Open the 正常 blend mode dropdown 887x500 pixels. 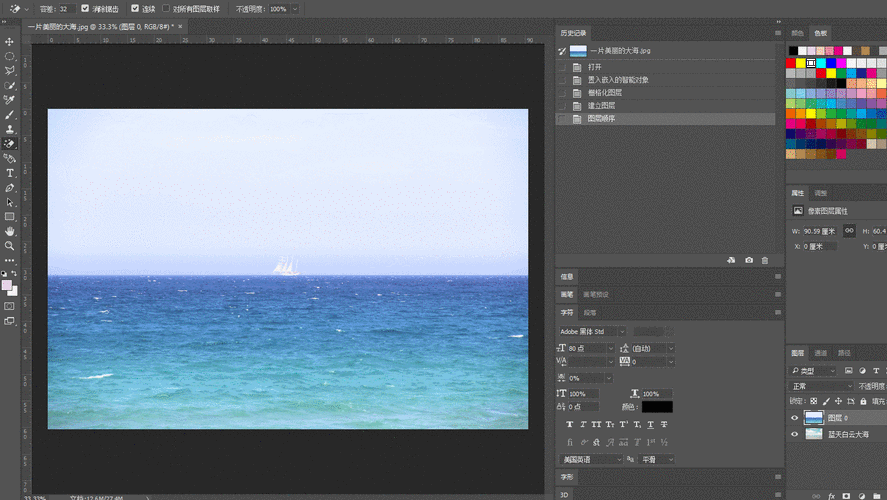click(x=818, y=386)
